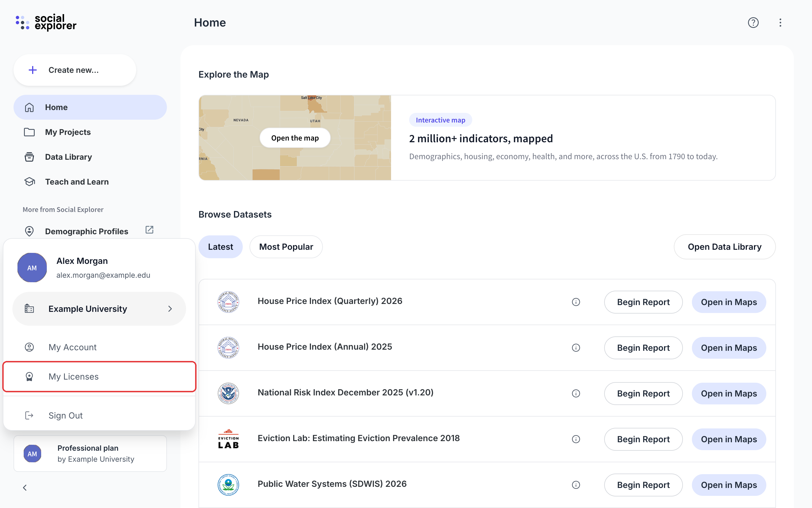Click the My Account person icon

point(29,347)
